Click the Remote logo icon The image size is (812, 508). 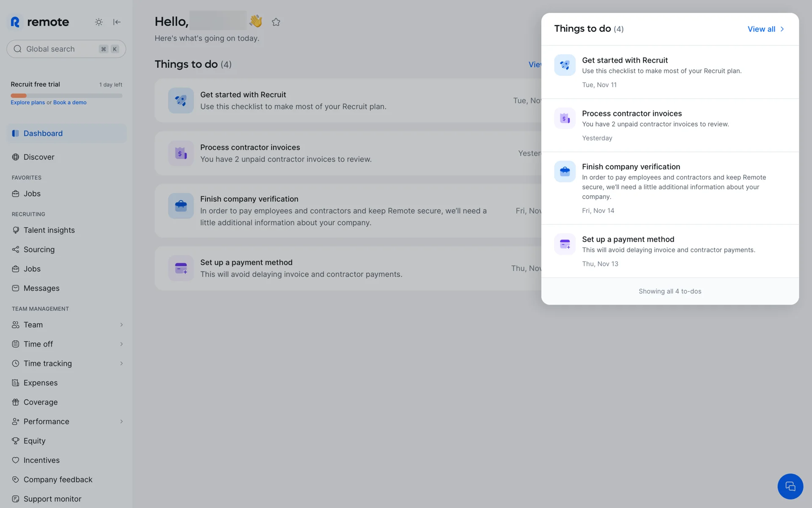point(15,22)
